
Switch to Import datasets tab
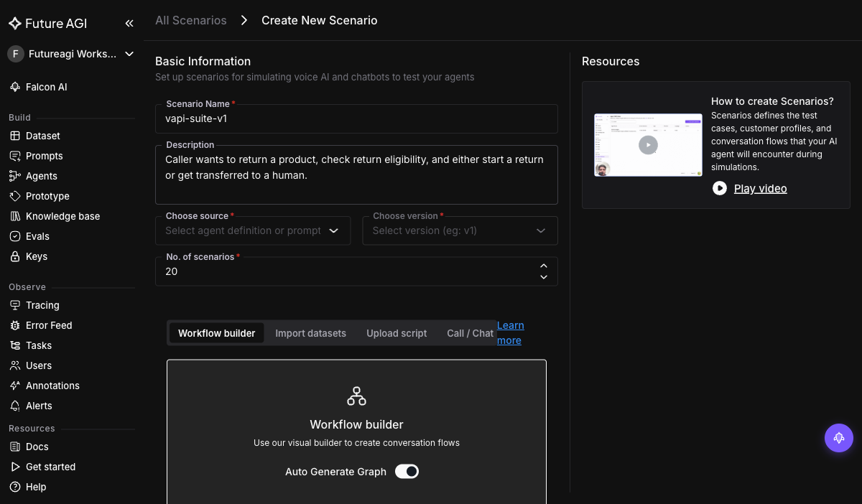tap(310, 333)
